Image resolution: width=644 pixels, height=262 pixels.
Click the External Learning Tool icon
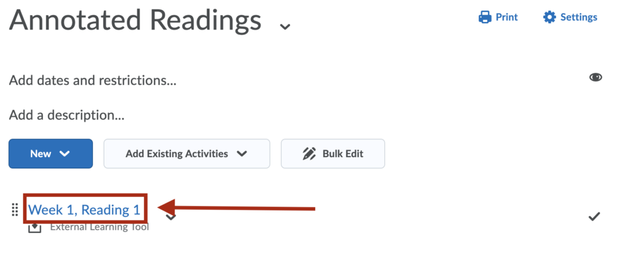pos(35,227)
